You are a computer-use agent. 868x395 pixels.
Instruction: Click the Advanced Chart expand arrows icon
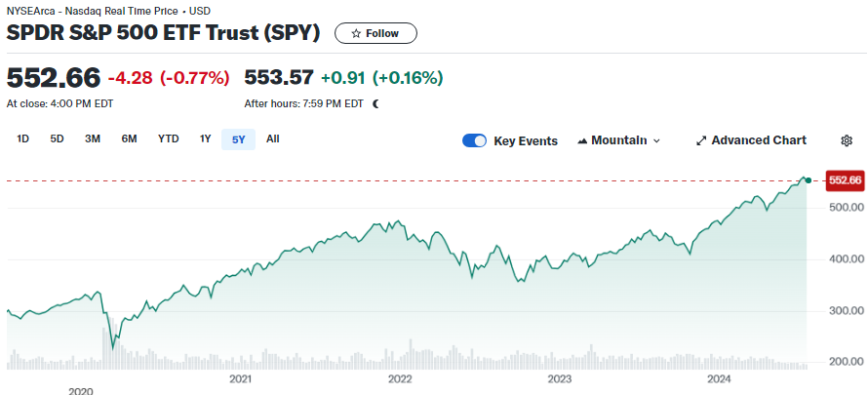700,140
